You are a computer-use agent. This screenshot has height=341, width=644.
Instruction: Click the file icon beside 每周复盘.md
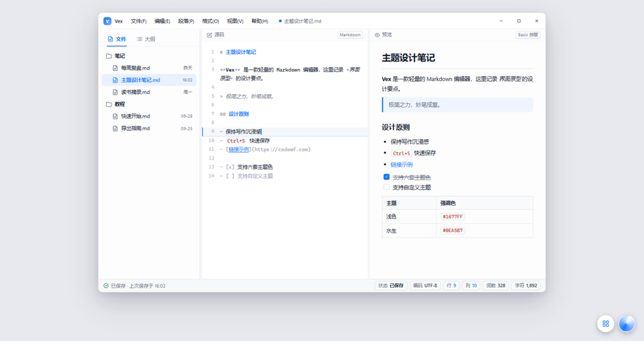point(115,68)
